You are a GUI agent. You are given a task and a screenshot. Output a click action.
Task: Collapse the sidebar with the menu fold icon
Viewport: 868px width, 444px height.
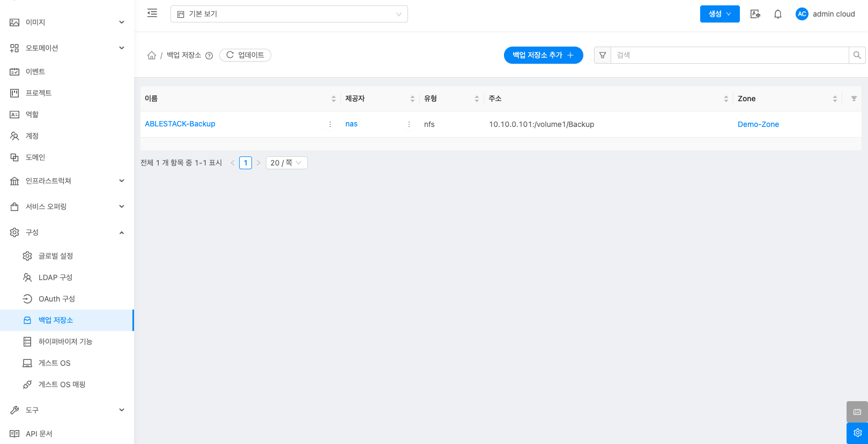pos(152,13)
